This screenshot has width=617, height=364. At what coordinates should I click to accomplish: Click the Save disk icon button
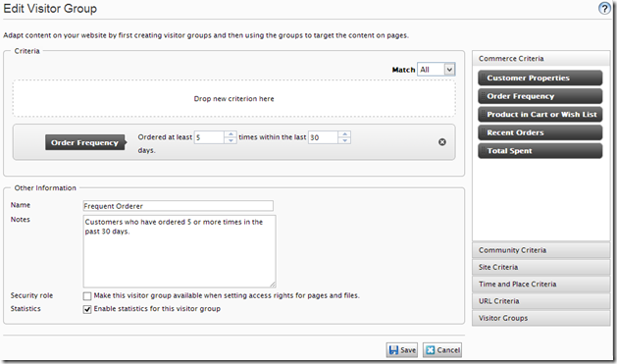pos(402,350)
